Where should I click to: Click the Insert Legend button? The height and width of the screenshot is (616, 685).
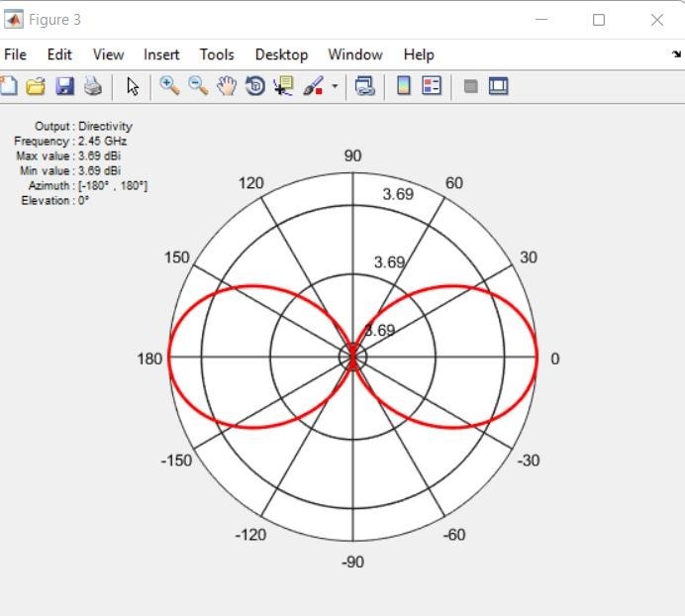pos(432,86)
